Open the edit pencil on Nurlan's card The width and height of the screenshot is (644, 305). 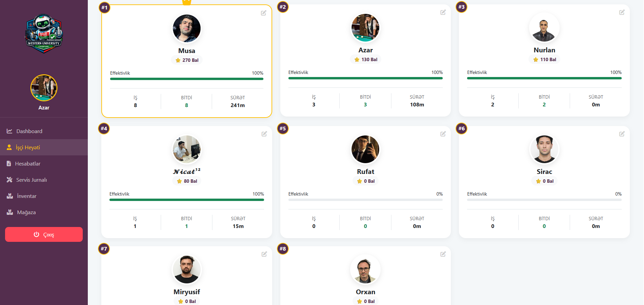tap(622, 12)
